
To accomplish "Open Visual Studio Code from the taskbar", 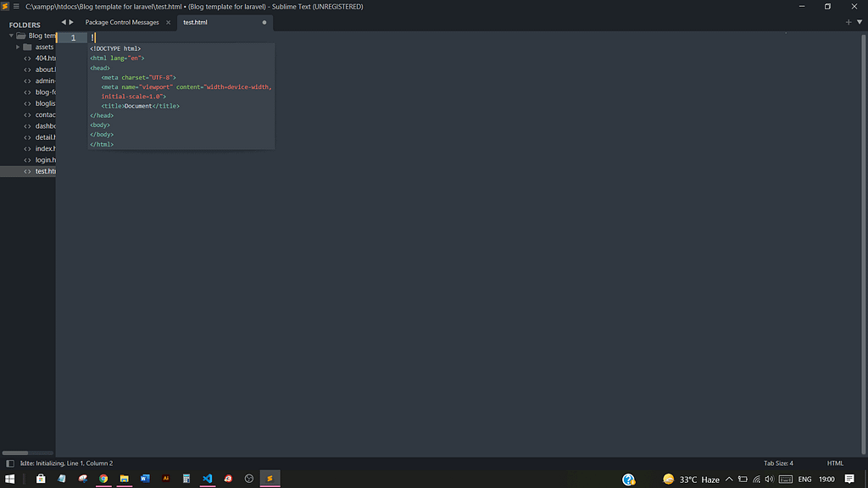I will tap(207, 478).
